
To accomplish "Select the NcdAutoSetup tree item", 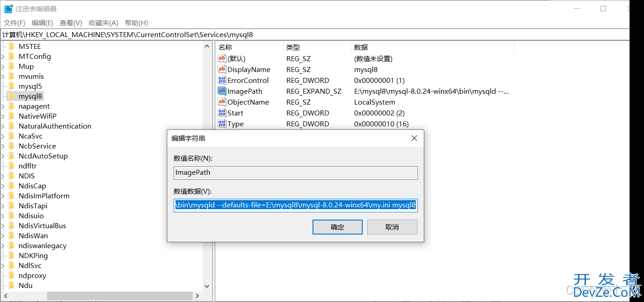I will pos(43,156).
